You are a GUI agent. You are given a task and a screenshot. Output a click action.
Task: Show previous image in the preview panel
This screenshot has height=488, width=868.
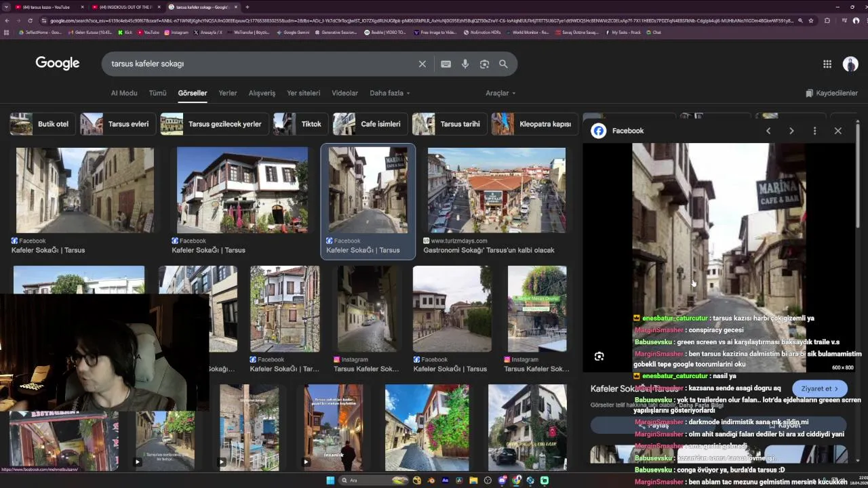[768, 131]
